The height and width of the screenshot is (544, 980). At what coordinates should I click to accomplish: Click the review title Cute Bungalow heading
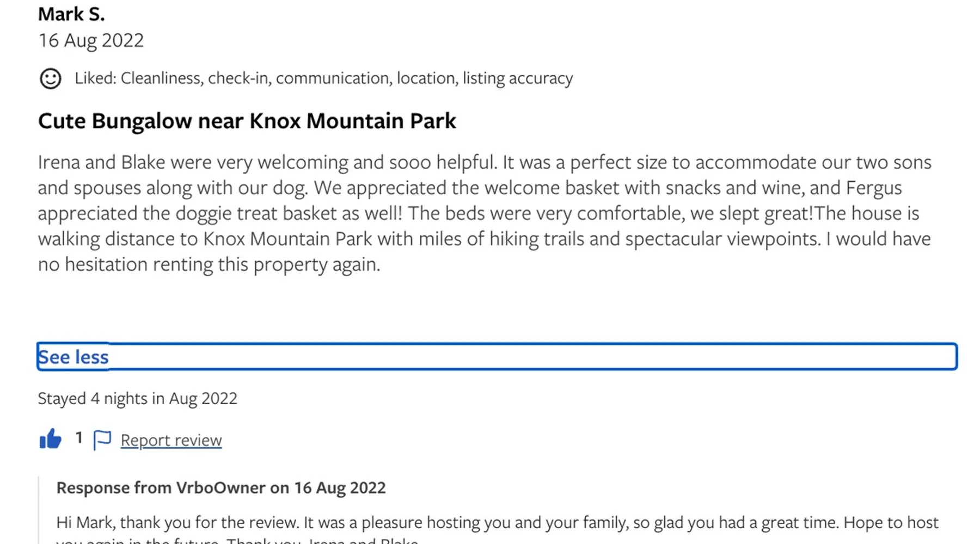[247, 121]
